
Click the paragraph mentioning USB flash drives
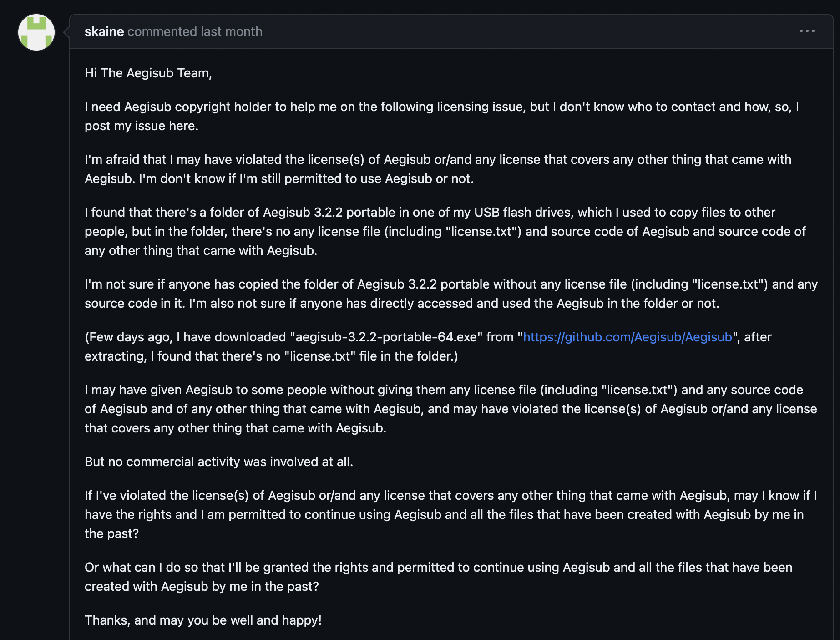click(445, 231)
